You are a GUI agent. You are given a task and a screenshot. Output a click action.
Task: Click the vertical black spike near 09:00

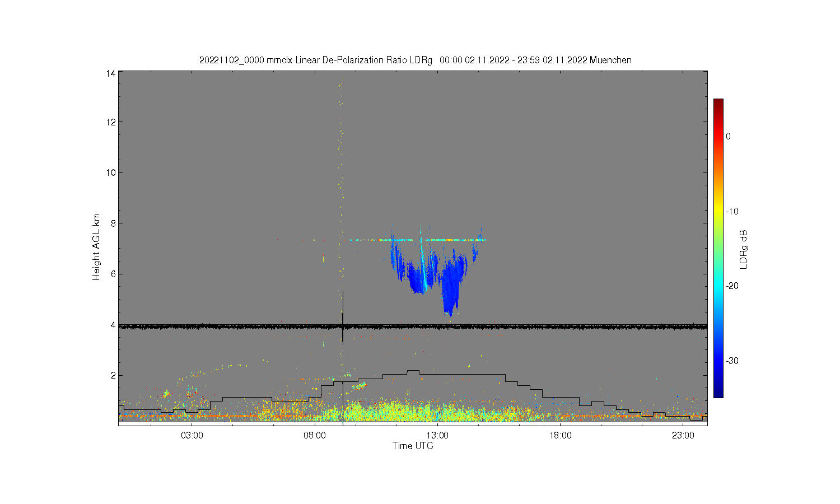tap(343, 317)
